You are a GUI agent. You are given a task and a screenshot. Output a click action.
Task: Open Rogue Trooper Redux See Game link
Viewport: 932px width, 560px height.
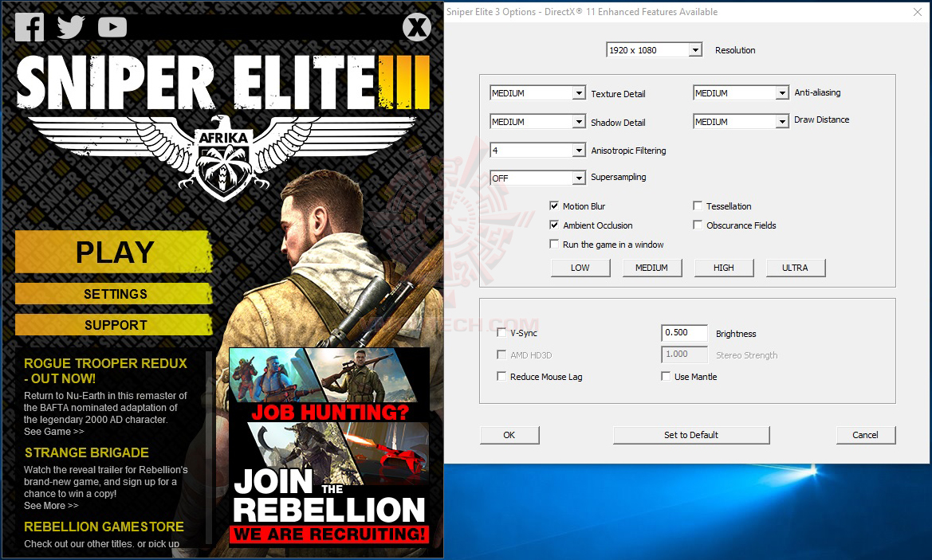coord(53,432)
